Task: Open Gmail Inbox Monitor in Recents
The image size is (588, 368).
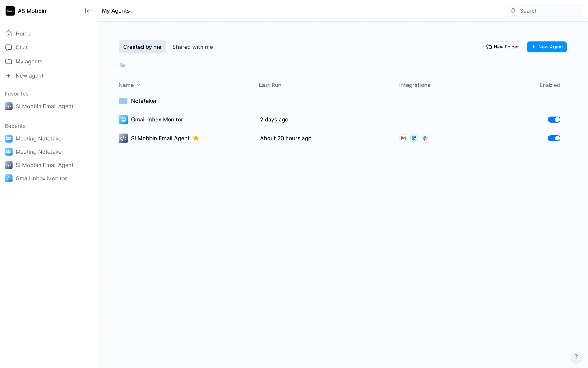Action: pyautogui.click(x=41, y=178)
